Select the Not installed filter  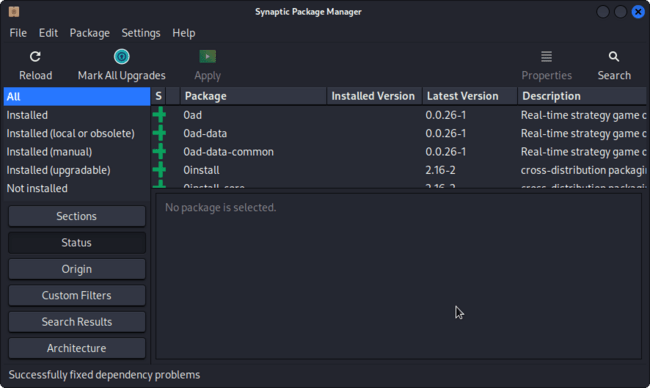[x=77, y=188]
